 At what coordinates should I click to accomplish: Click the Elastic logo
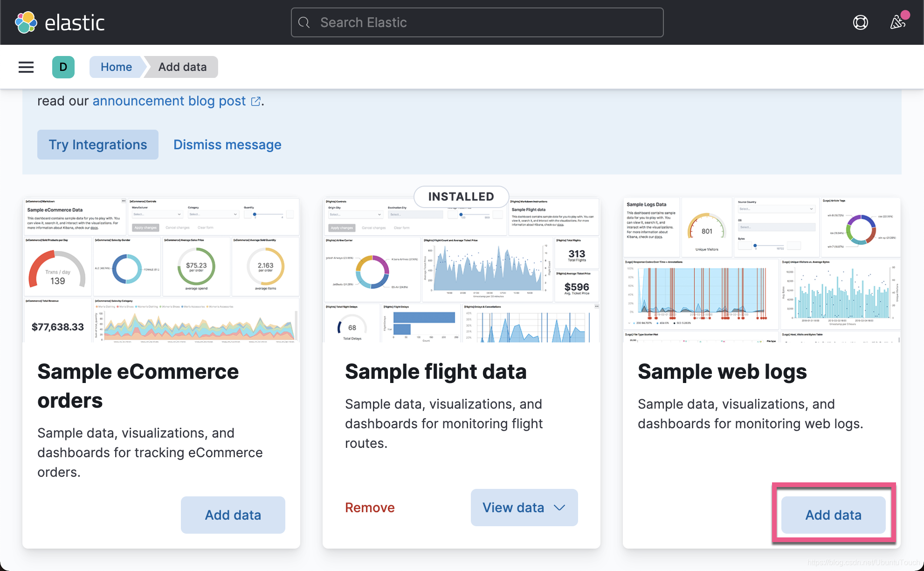[60, 22]
